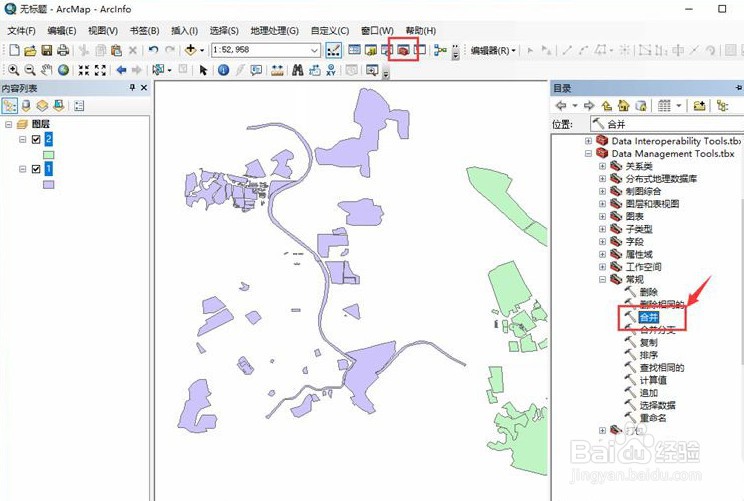Screen dimensions: 744x501
Task: Open the ModelBuilder window
Action: point(440,50)
